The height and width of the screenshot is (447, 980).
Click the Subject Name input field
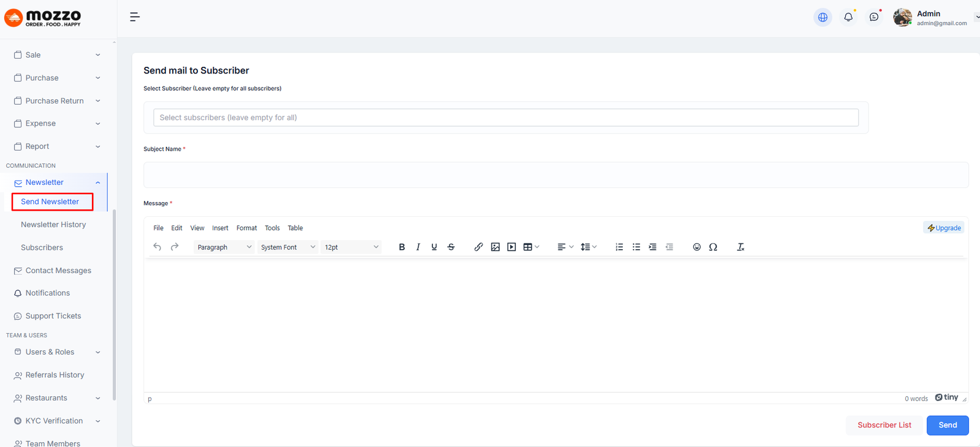[556, 175]
